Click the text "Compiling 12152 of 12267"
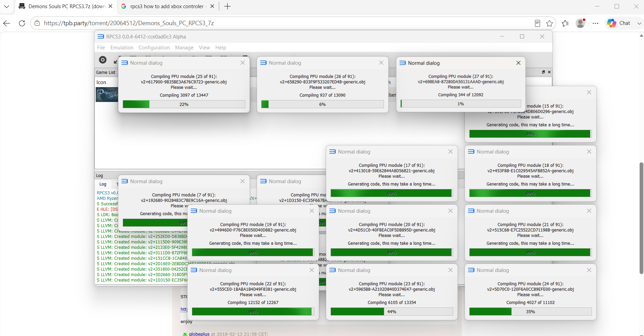The image size is (644, 336). pos(253,303)
